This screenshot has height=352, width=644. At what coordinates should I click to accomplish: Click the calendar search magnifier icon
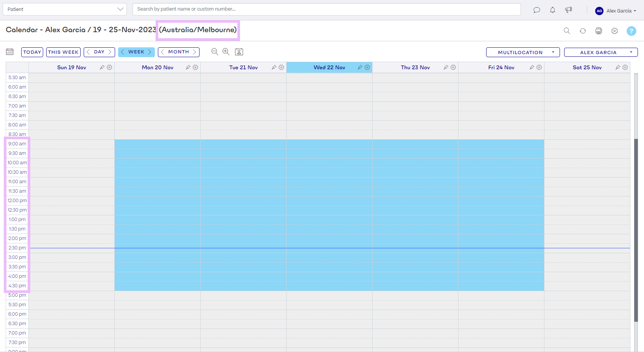point(567,31)
